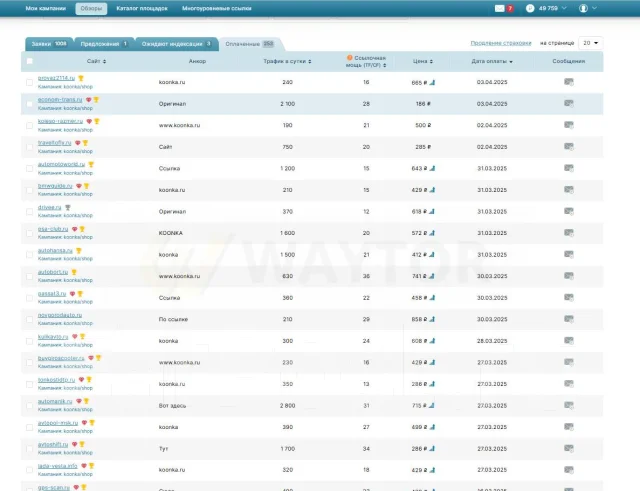
Task: Open message icon for psa-club.ru row
Action: tap(569, 233)
